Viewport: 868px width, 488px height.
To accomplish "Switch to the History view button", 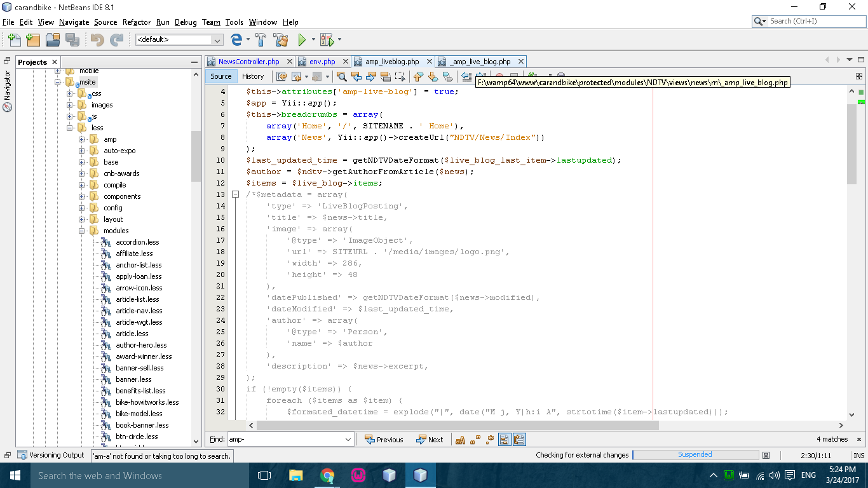I will pos(252,76).
